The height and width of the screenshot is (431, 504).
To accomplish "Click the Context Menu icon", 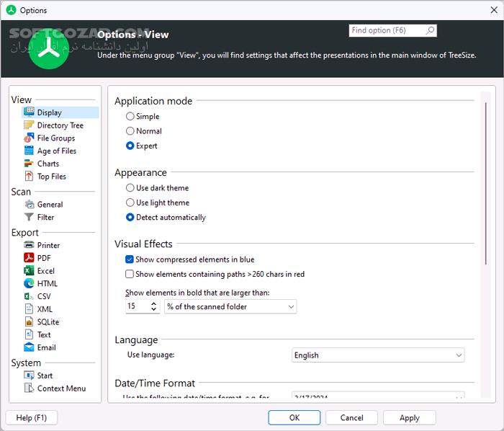I will (29, 388).
